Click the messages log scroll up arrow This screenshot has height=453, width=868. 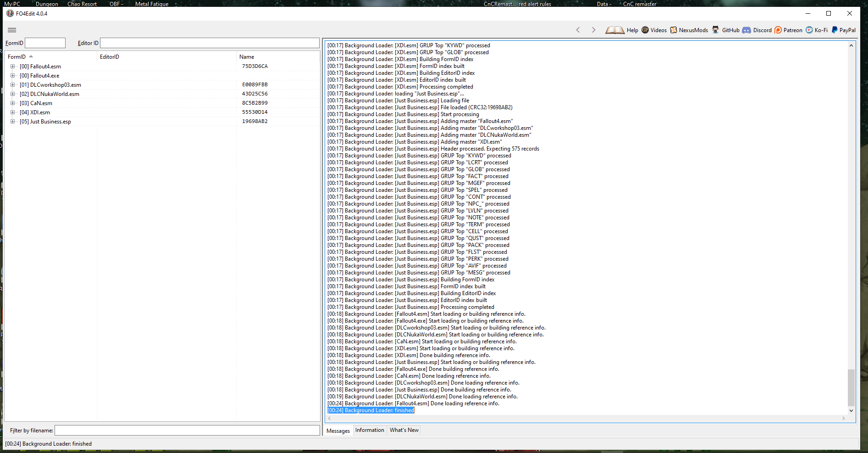851,45
